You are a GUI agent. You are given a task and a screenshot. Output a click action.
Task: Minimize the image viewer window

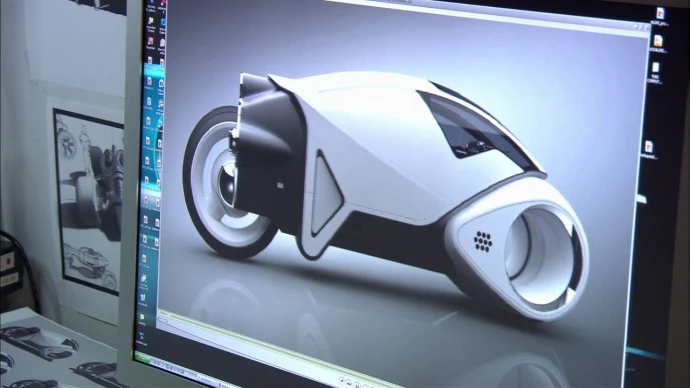point(636,26)
